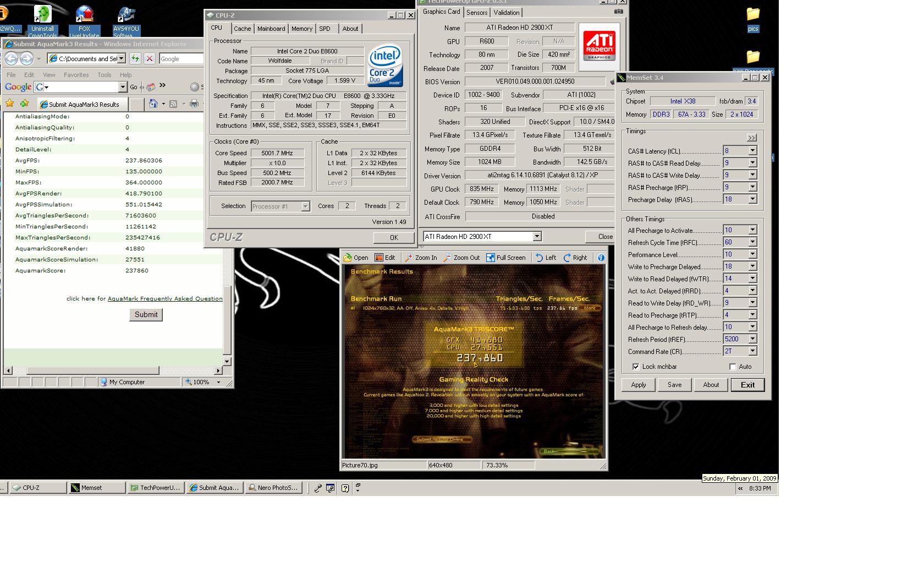Click Edit in the image viewer toolbar
Image resolution: width=924 pixels, height=578 pixels.
point(385,258)
